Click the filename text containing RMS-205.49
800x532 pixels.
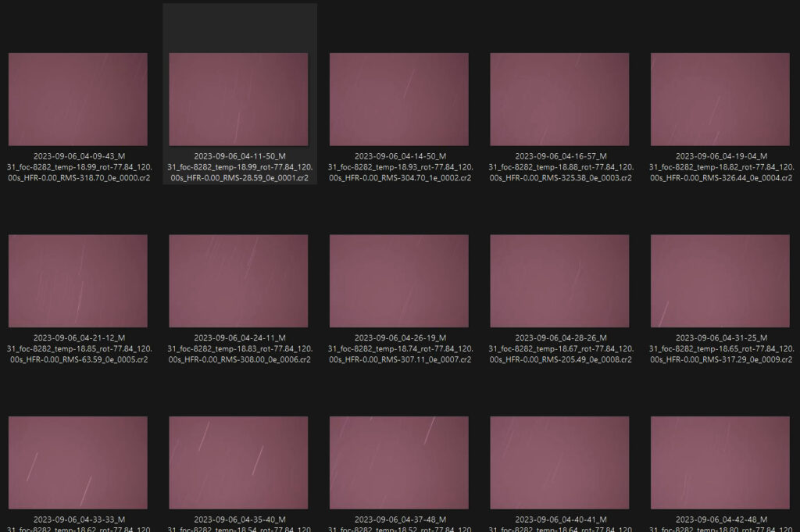click(559, 348)
